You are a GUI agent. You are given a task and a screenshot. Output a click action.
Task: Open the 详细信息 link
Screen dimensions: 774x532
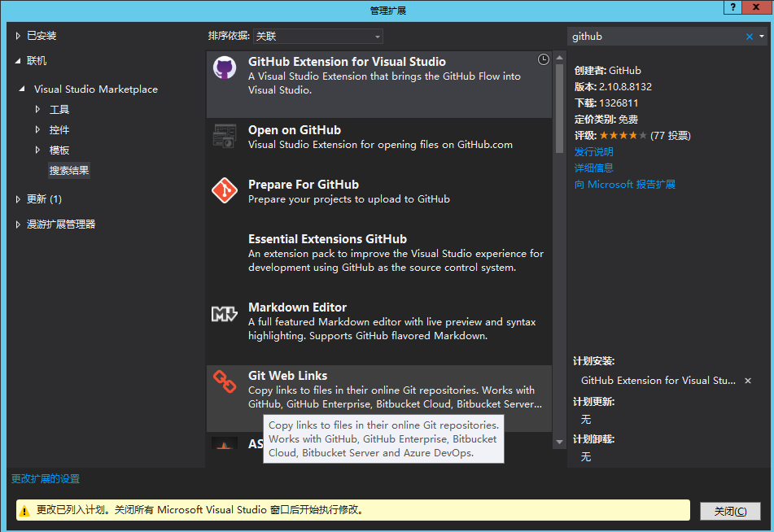593,168
